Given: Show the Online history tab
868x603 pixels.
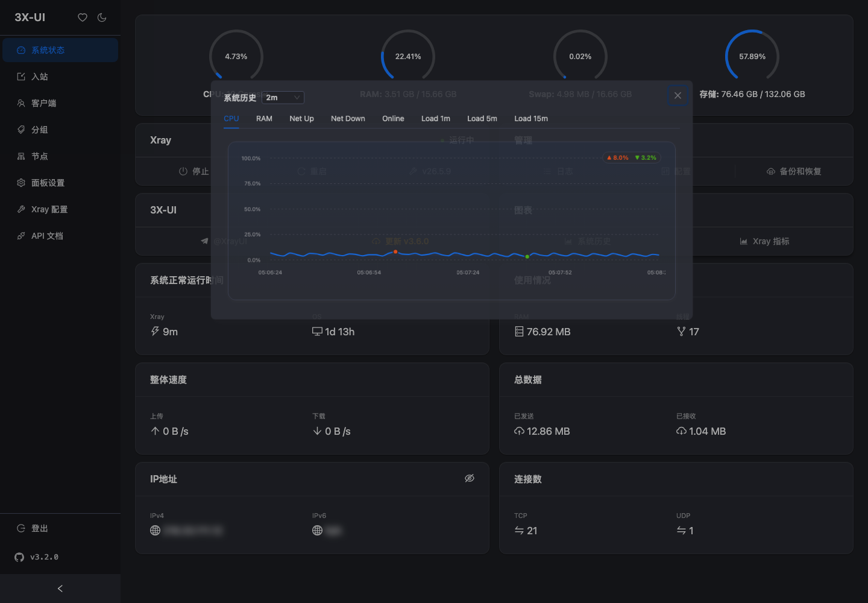Looking at the screenshot, I should point(393,119).
